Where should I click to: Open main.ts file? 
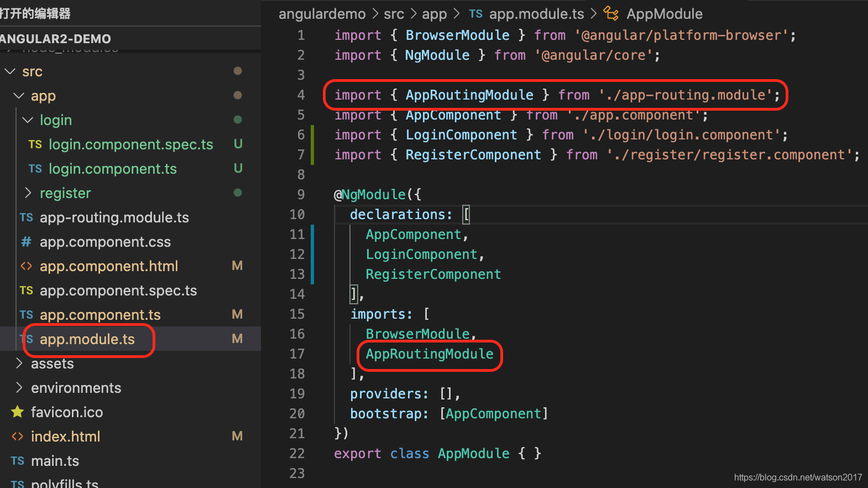tap(55, 461)
